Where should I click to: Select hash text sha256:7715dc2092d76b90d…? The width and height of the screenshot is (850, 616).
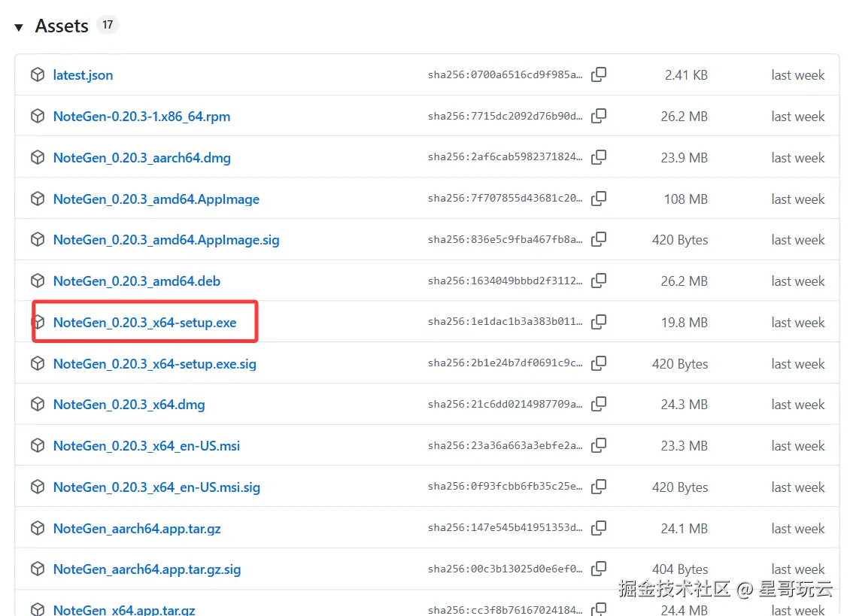pyautogui.click(x=505, y=116)
